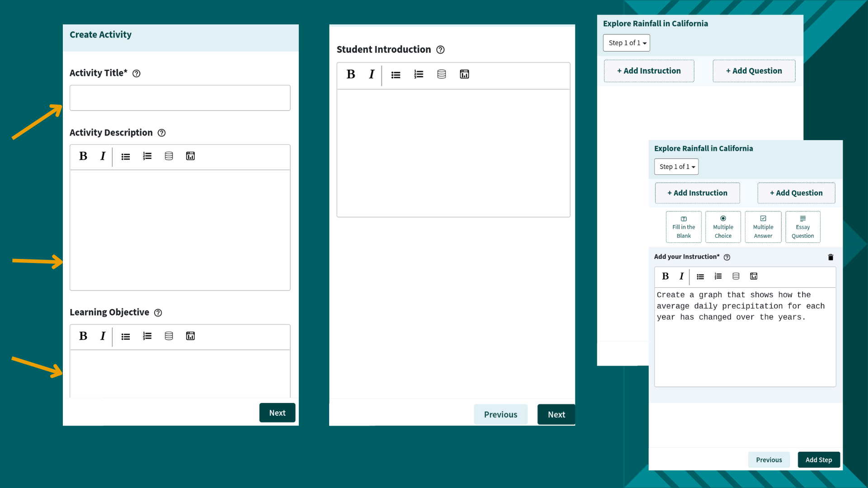Click the Add Step button
The height and width of the screenshot is (488, 868).
[819, 460]
